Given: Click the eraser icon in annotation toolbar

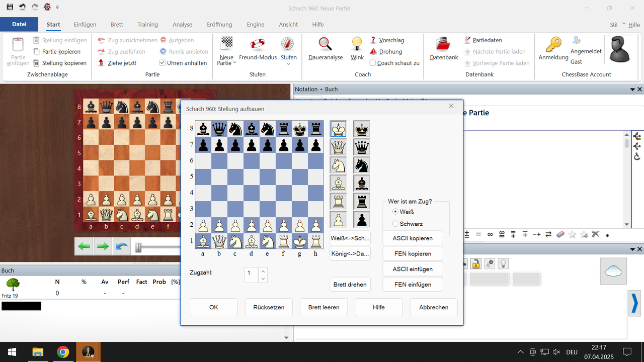Looking at the screenshot, I should pyautogui.click(x=560, y=234).
